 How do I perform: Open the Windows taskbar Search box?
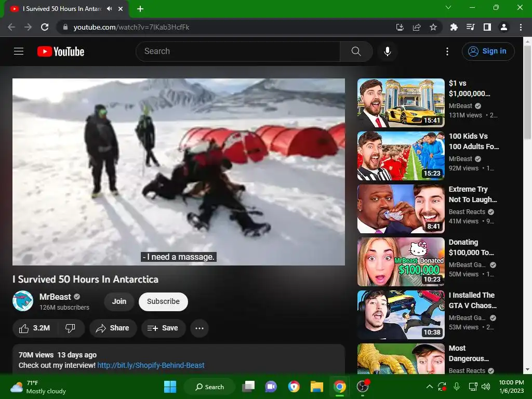(x=209, y=387)
